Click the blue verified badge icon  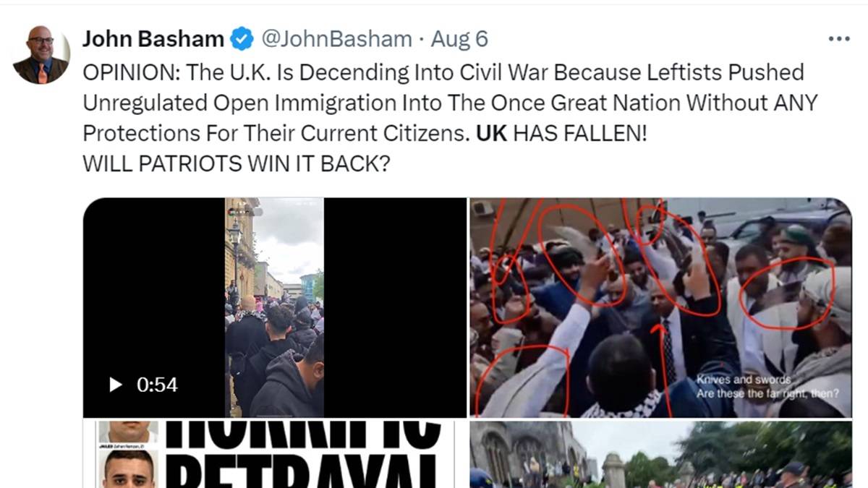[242, 39]
